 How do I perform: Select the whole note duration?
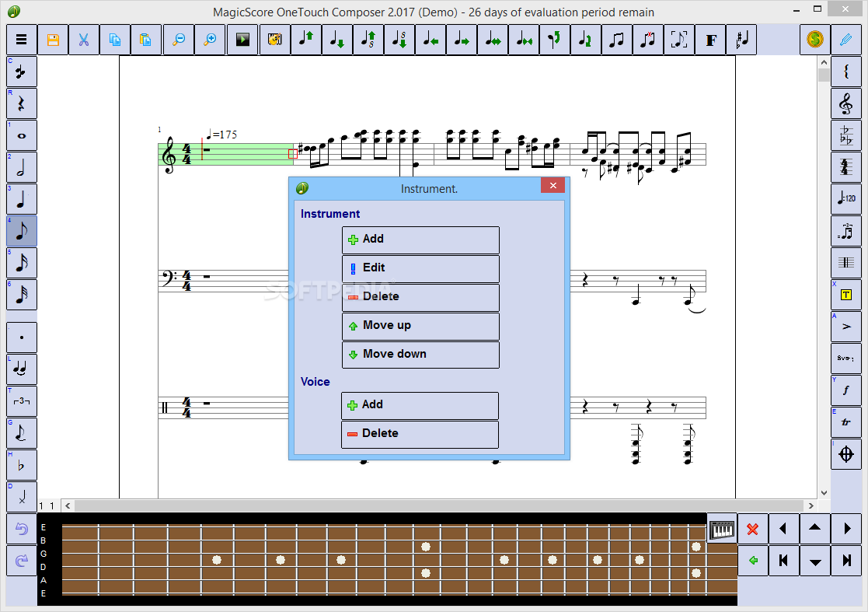click(x=22, y=135)
